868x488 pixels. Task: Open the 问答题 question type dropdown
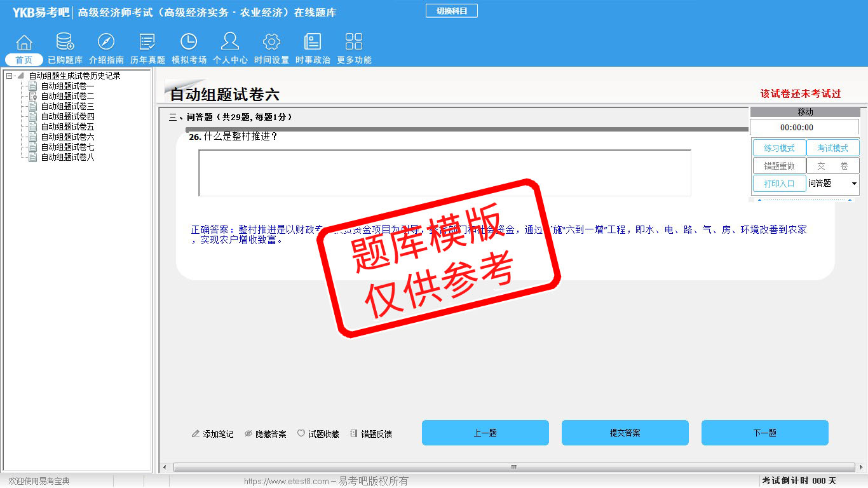tap(853, 184)
